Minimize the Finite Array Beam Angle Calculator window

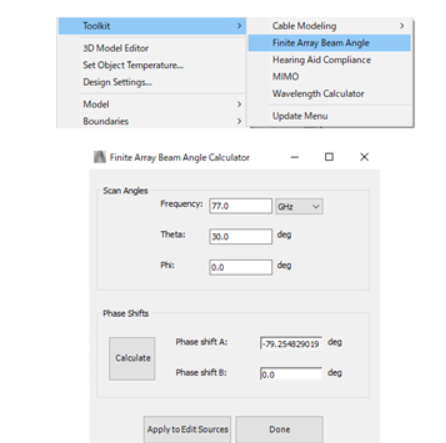294,157
